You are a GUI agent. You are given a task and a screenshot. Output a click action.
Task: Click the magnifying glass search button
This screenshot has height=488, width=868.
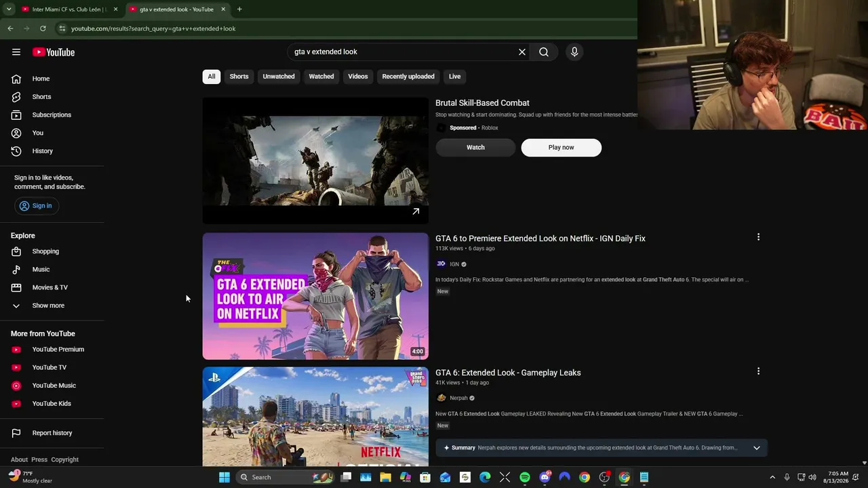click(x=544, y=52)
